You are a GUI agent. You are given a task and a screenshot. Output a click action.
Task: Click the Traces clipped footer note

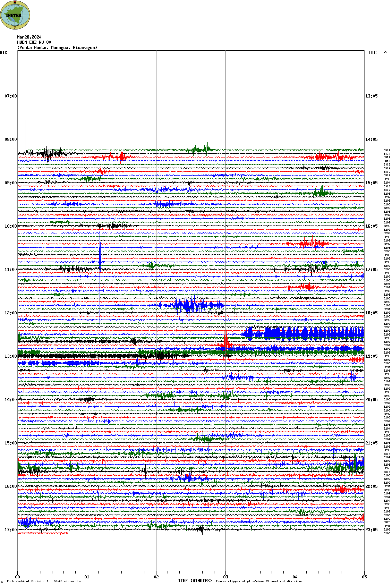pos(259,581)
